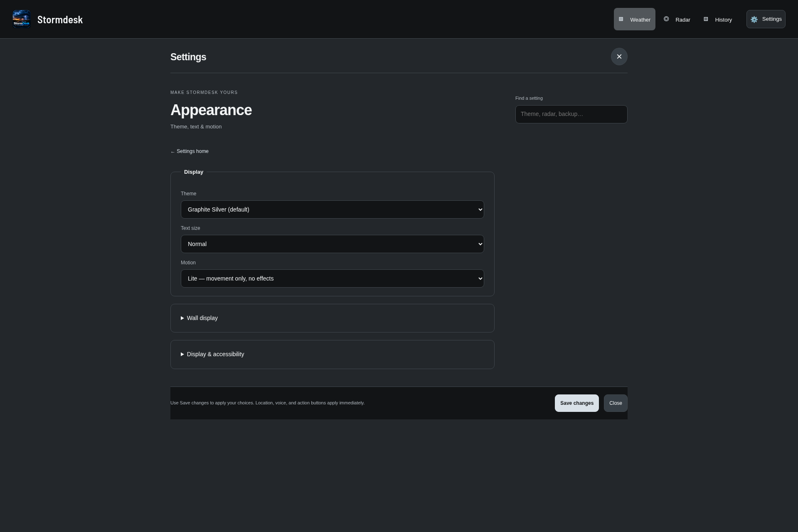Click the 'Find a setting' label
This screenshot has width=798, height=532.
tap(529, 99)
